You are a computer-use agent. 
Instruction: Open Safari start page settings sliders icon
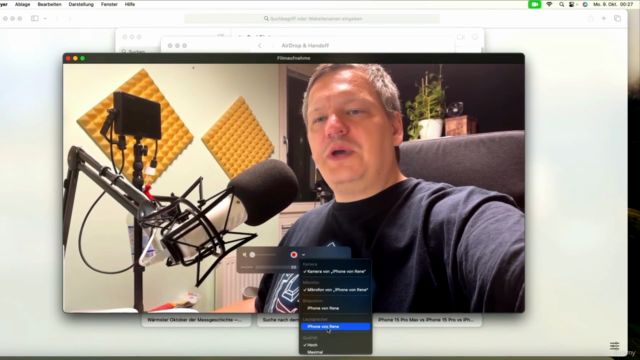[614, 346]
